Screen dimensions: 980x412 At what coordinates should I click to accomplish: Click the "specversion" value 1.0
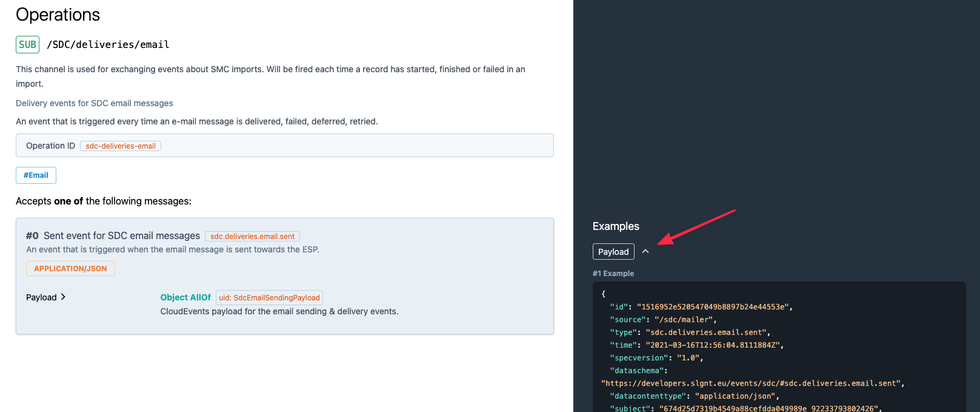tap(688, 358)
